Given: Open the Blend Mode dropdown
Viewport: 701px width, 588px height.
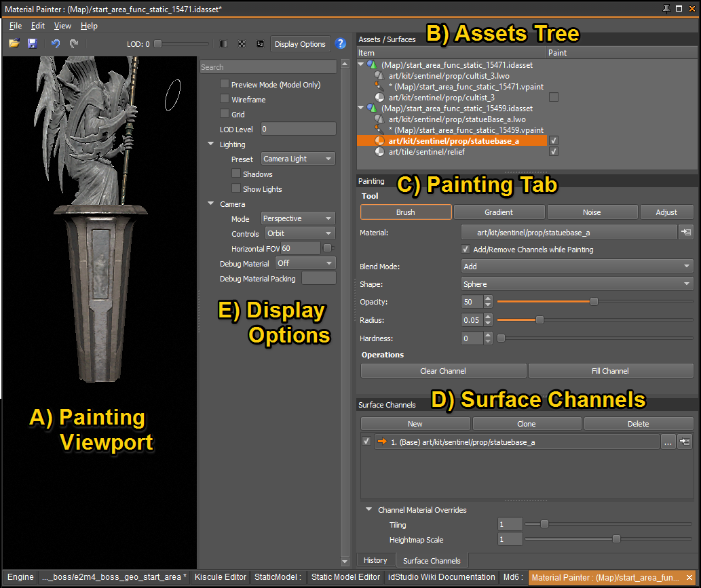Looking at the screenshot, I should [577, 267].
